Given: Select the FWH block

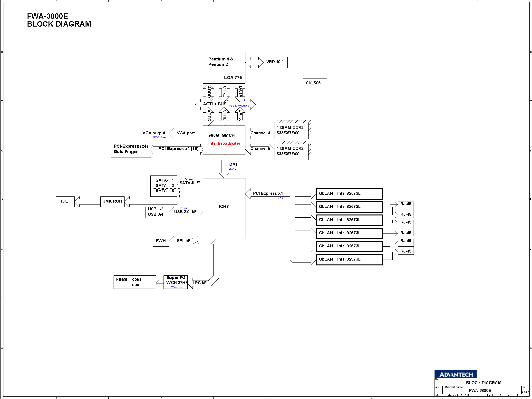Looking at the screenshot, I should [161, 241].
